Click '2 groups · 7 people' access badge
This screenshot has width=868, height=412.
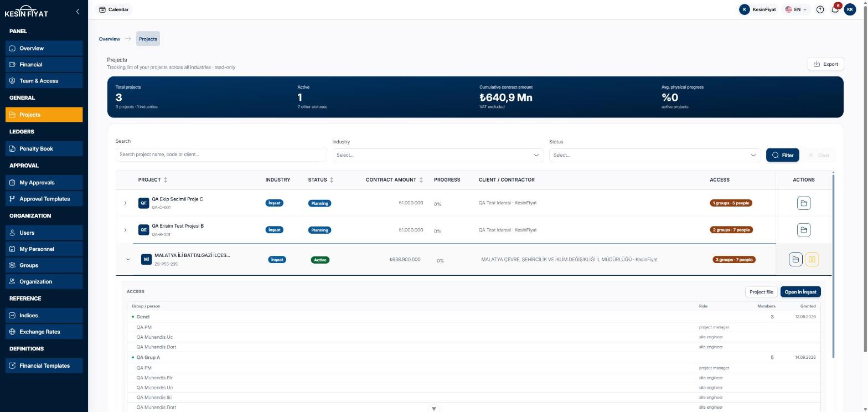tap(731, 230)
